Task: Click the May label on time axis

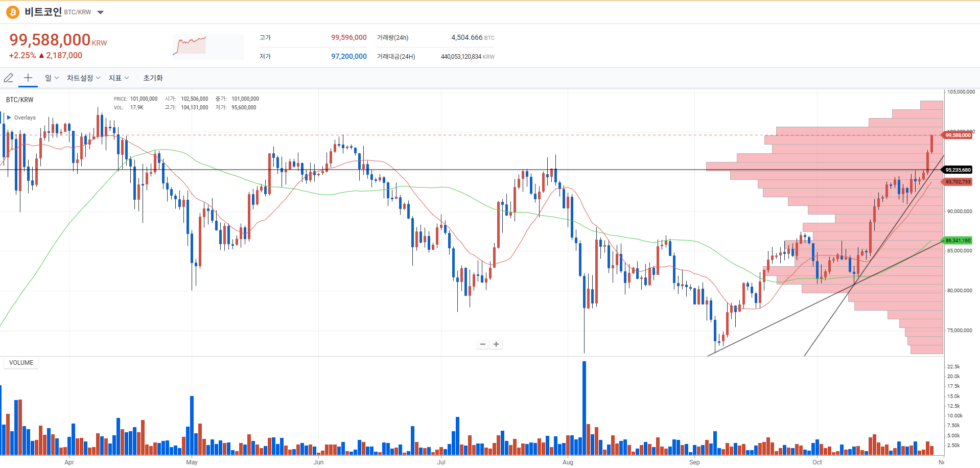Action: coord(192,462)
